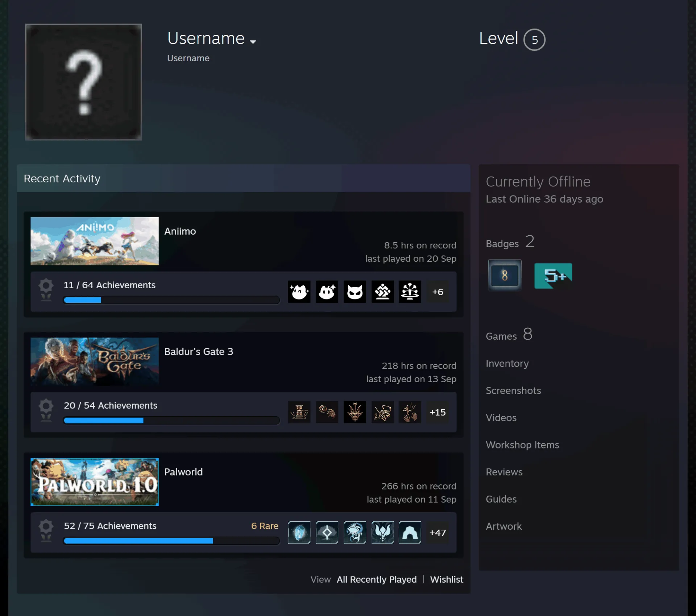
Task: Click Aniimo's stacked diamonds achievement icon
Action: [382, 292]
